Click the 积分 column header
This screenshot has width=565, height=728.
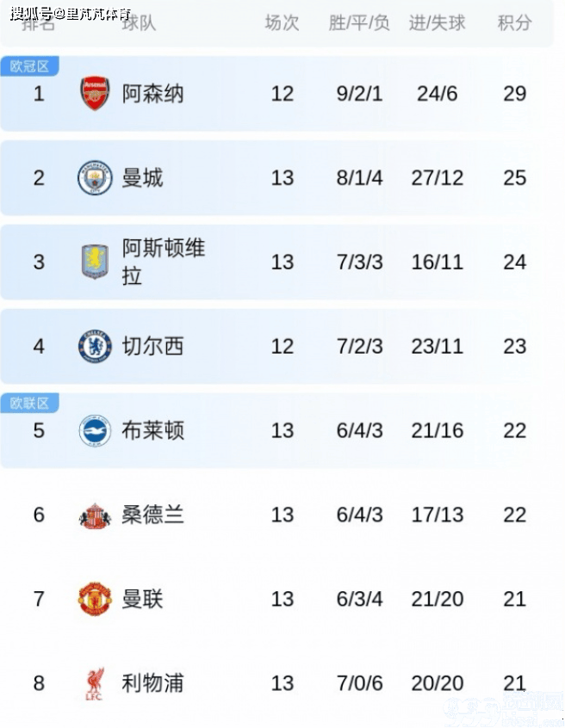(x=514, y=23)
